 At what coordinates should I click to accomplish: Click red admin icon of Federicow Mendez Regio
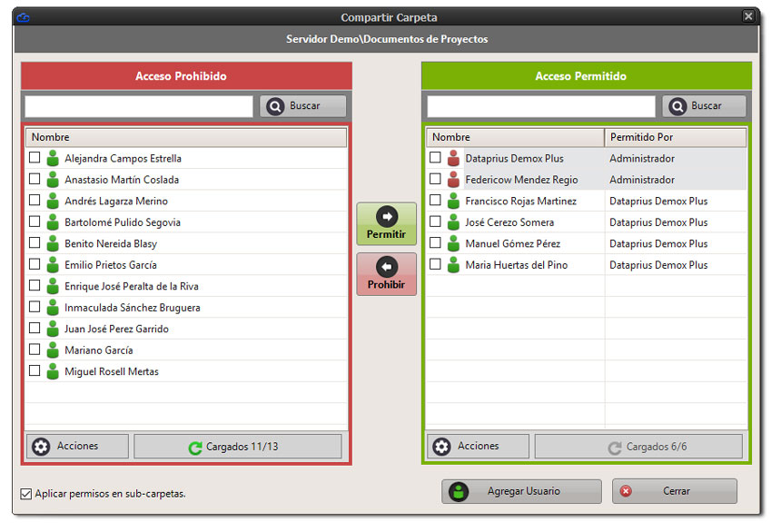tap(453, 180)
